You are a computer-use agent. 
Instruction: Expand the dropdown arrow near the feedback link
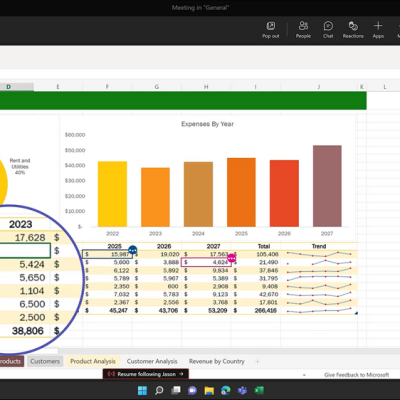click(x=304, y=375)
